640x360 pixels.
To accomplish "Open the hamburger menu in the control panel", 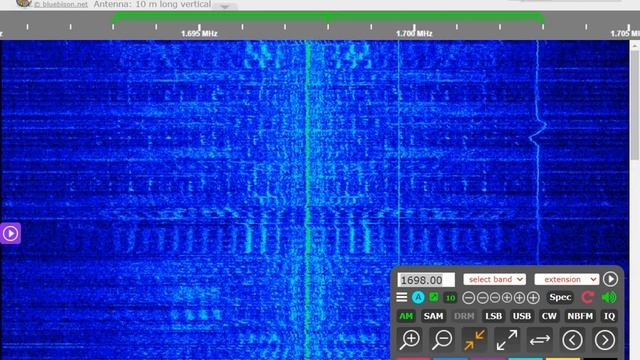I will coord(402,298).
